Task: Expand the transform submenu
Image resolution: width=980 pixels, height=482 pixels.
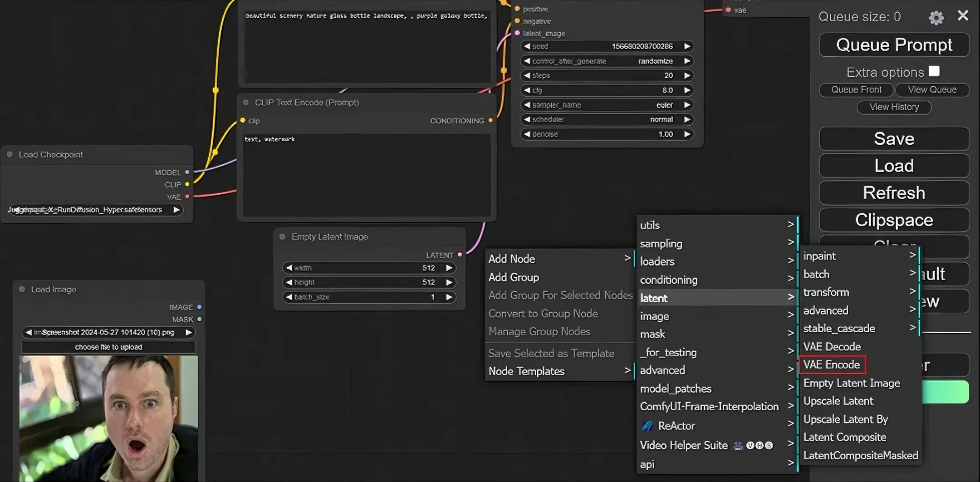Action: (860, 292)
